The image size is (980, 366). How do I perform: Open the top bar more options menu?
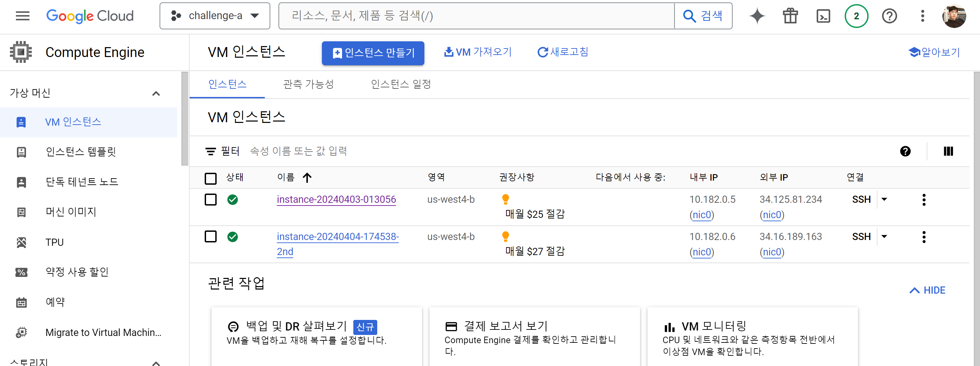click(x=922, y=16)
